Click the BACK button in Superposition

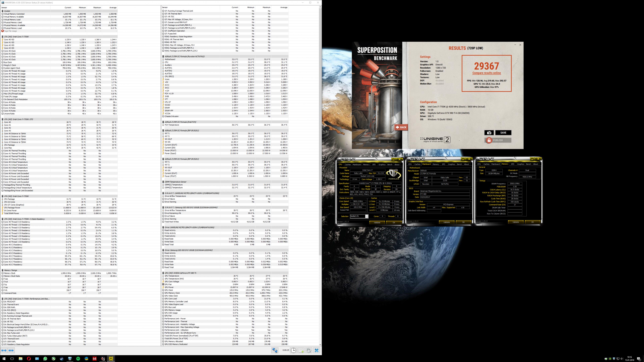401,127
